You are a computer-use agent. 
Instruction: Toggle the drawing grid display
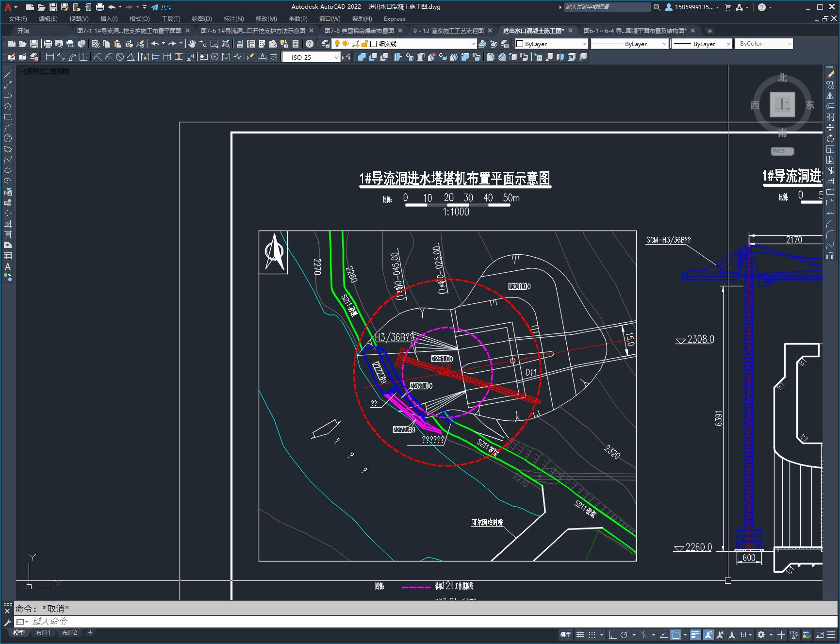(580, 635)
